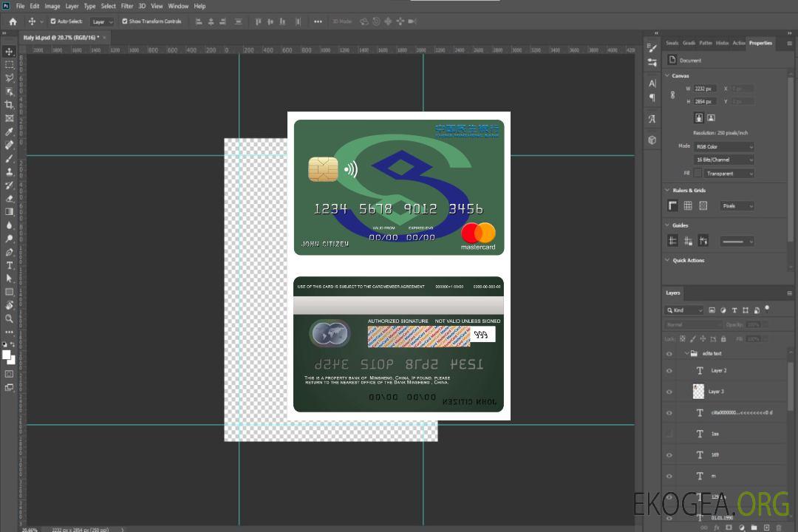This screenshot has height=532, width=798.
Task: Set canvas to landscape orientation
Action: (711, 118)
